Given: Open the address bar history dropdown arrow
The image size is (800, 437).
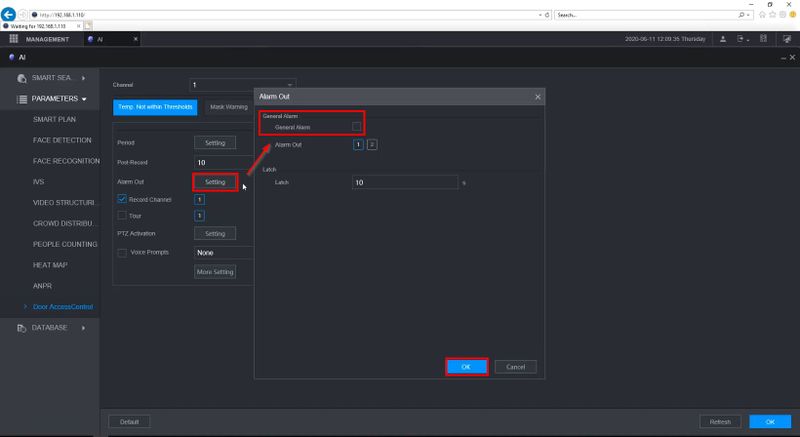Looking at the screenshot, I should [x=540, y=15].
